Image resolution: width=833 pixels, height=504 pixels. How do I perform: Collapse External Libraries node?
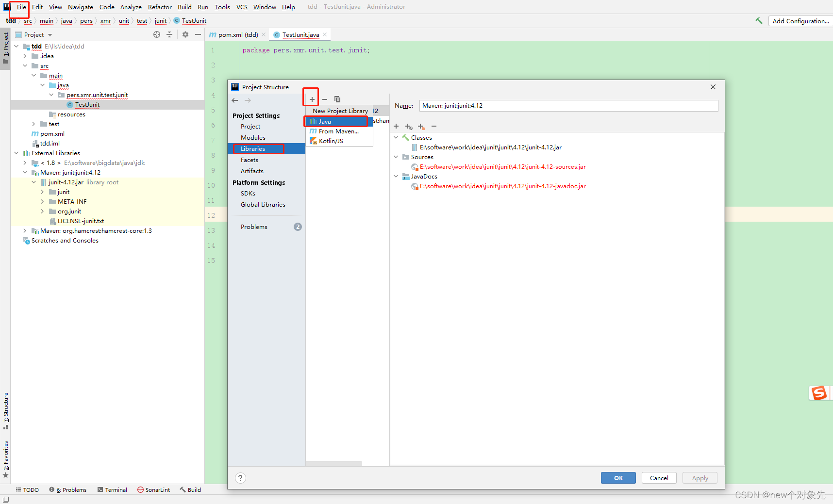pyautogui.click(x=16, y=153)
